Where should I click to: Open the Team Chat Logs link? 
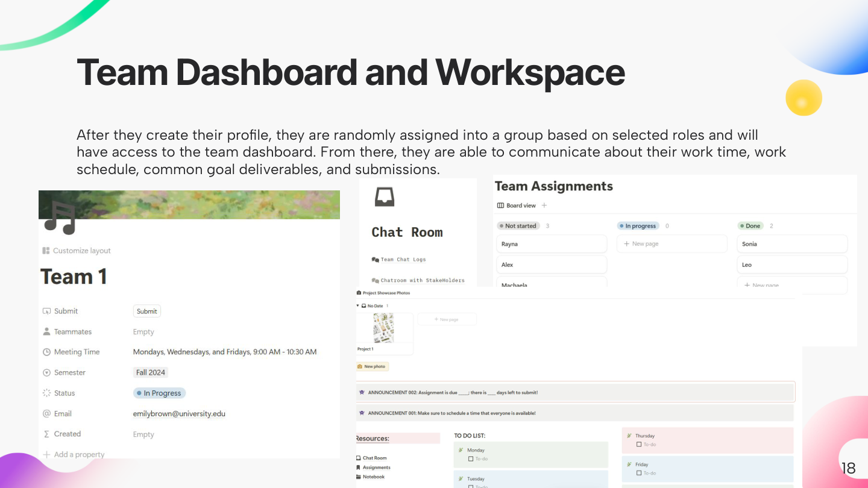pyautogui.click(x=403, y=260)
